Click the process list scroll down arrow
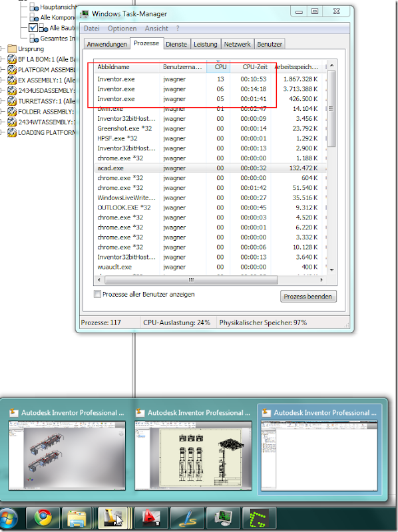The height and width of the screenshot is (532, 398). 332,271
